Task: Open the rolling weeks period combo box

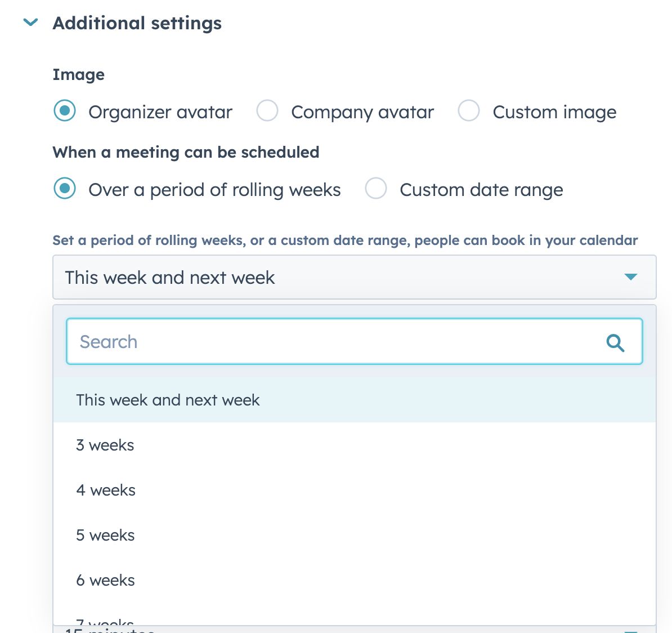Action: (x=338, y=277)
